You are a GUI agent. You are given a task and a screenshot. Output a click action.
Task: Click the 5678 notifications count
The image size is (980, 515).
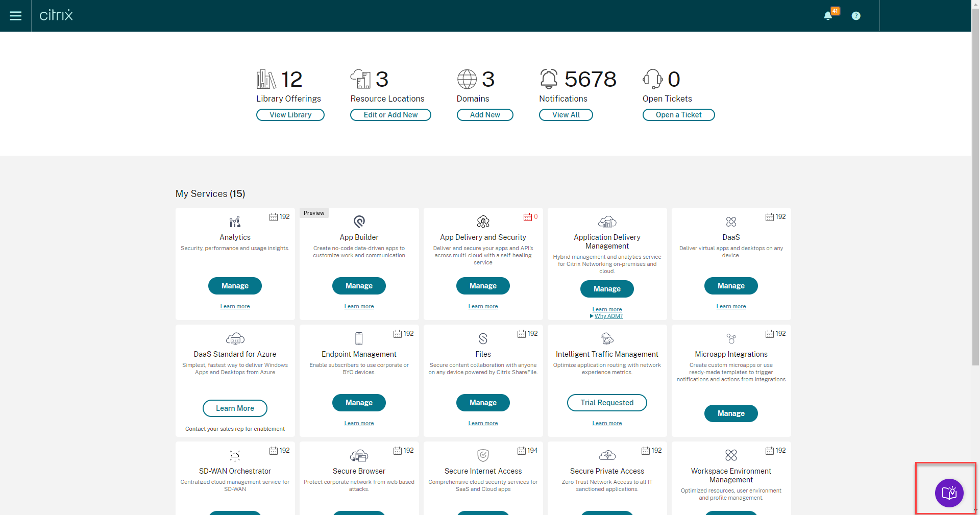(x=590, y=79)
